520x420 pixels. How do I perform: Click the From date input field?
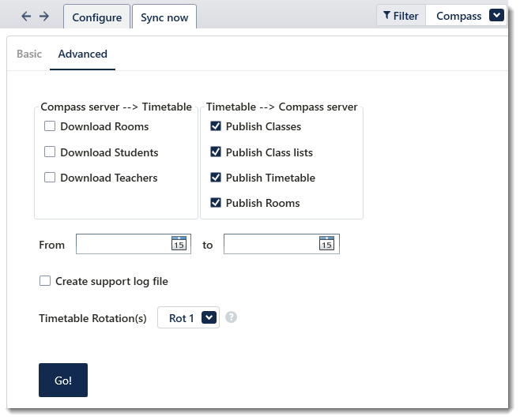(122, 244)
